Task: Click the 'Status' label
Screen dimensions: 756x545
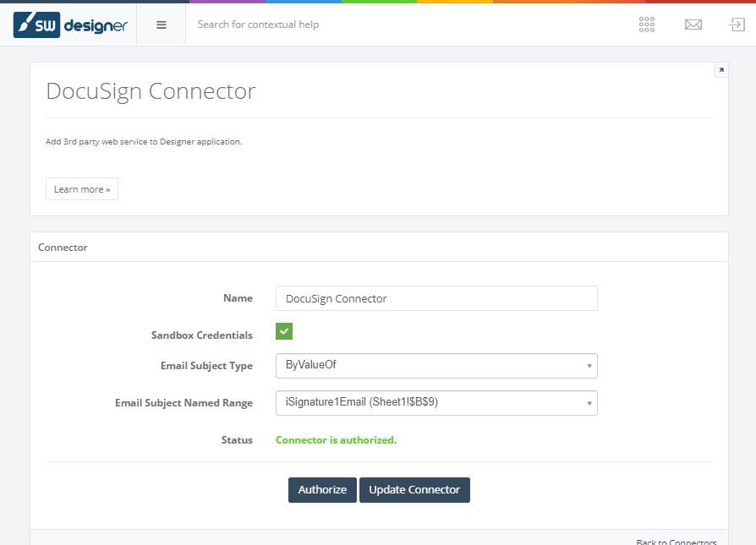Action: (237, 440)
